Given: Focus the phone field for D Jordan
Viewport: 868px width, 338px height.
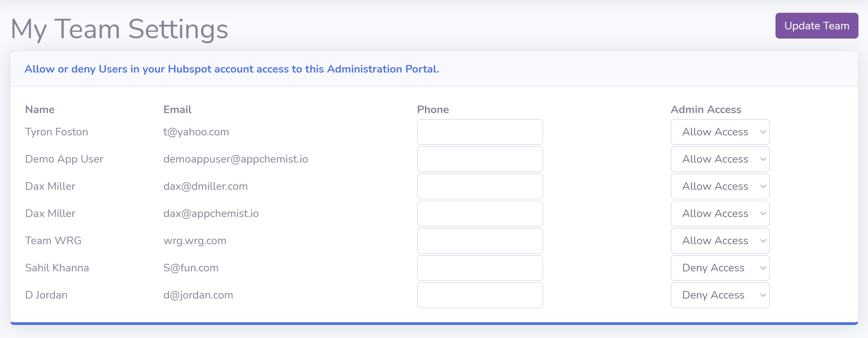Looking at the screenshot, I should click(x=480, y=295).
